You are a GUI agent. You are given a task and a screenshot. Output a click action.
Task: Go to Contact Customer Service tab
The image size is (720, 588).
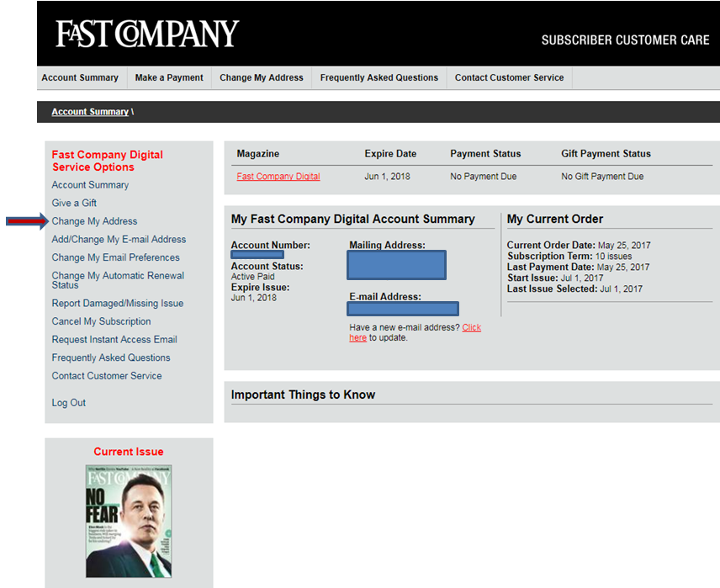[509, 77]
